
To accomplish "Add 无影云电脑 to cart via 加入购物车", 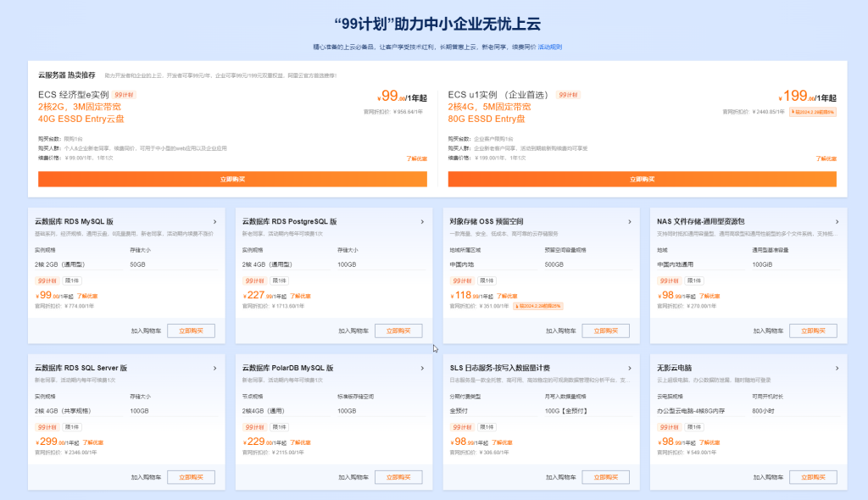I will [768, 477].
